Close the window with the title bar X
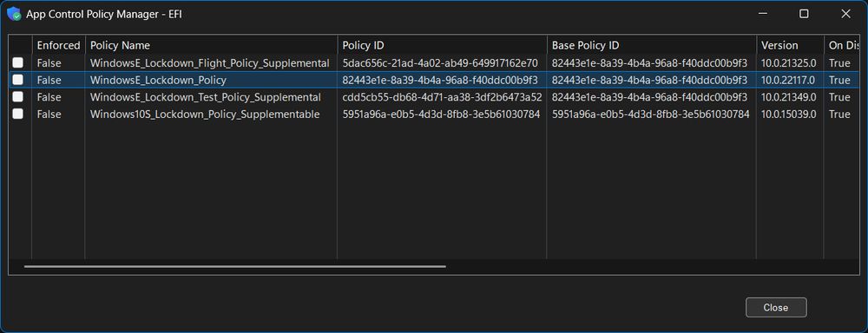 click(845, 14)
